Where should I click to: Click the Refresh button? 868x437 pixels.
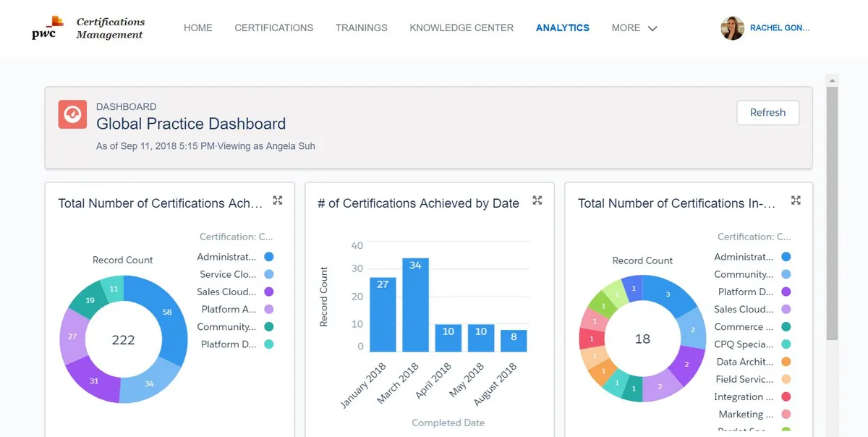coord(767,113)
